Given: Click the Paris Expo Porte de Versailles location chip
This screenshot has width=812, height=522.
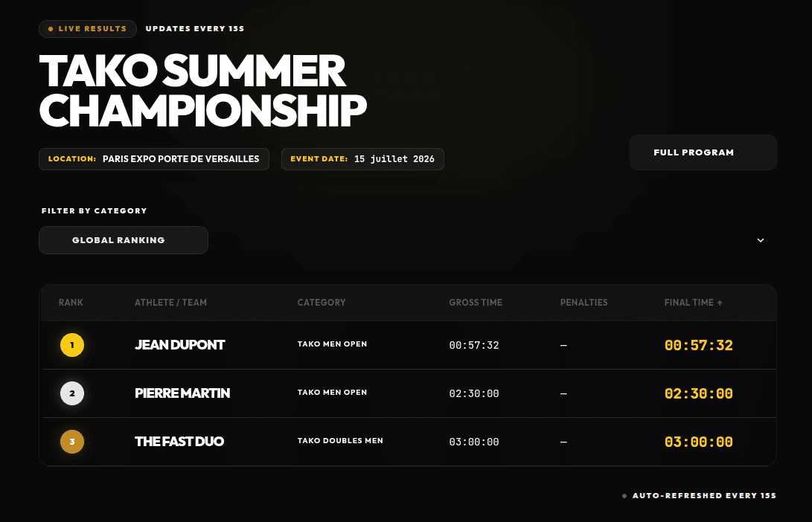Looking at the screenshot, I should [154, 158].
